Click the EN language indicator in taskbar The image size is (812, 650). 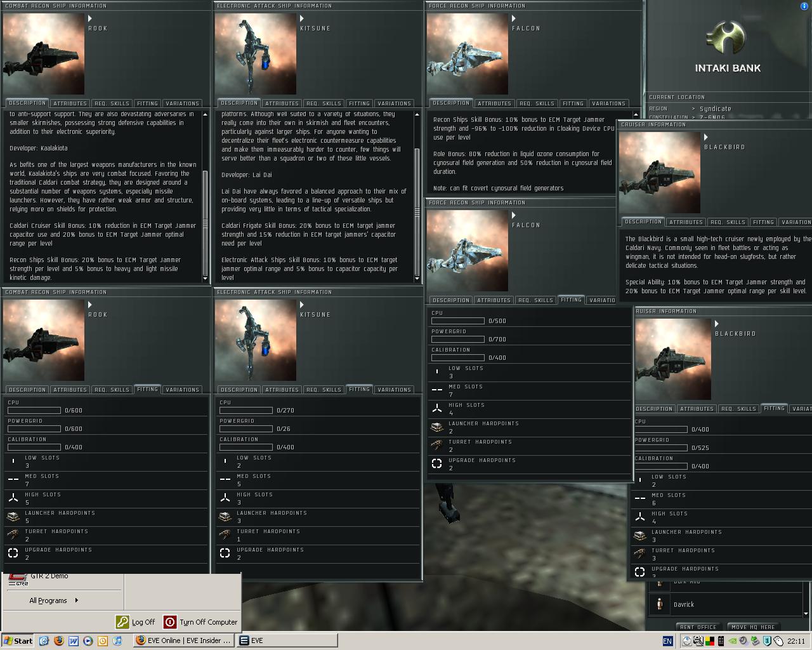coord(667,641)
